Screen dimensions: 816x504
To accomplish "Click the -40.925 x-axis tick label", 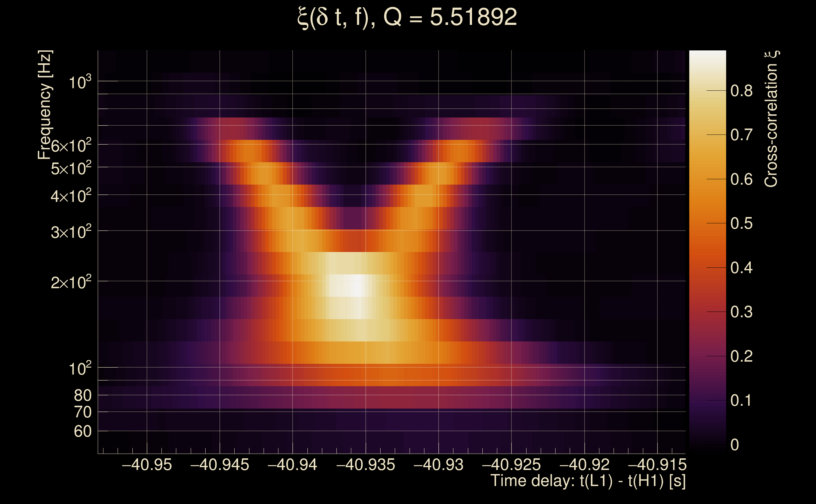I will [x=511, y=465].
